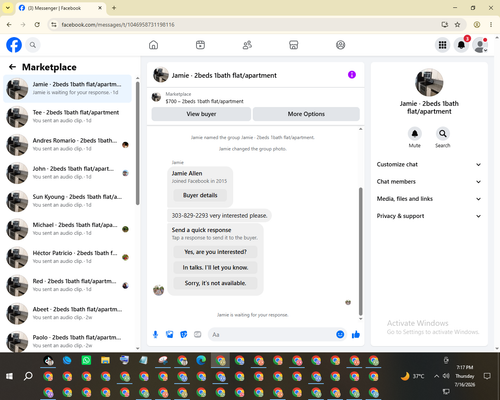View site information icon in address bar
Image resolution: width=500 pixels, height=400 pixels.
coord(54,25)
